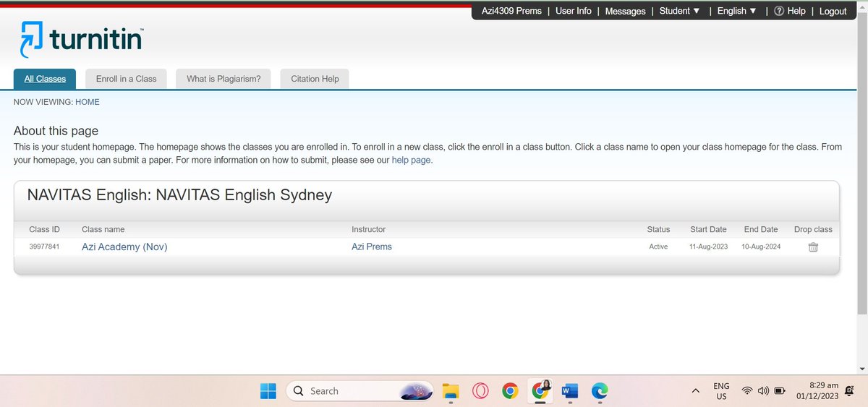The height and width of the screenshot is (407, 868).
Task: Select the active Chrome profile window icon
Action: 539,390
